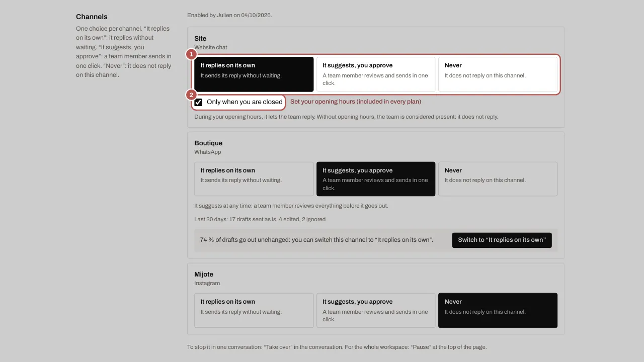Click "To stop it in one conversation" footer note
Image resolution: width=644 pixels, height=362 pixels.
pos(337,347)
